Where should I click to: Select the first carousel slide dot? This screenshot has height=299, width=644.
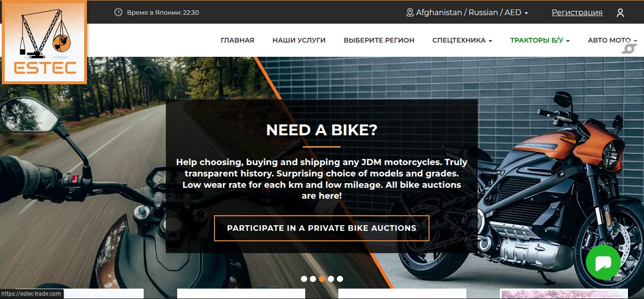(x=304, y=279)
